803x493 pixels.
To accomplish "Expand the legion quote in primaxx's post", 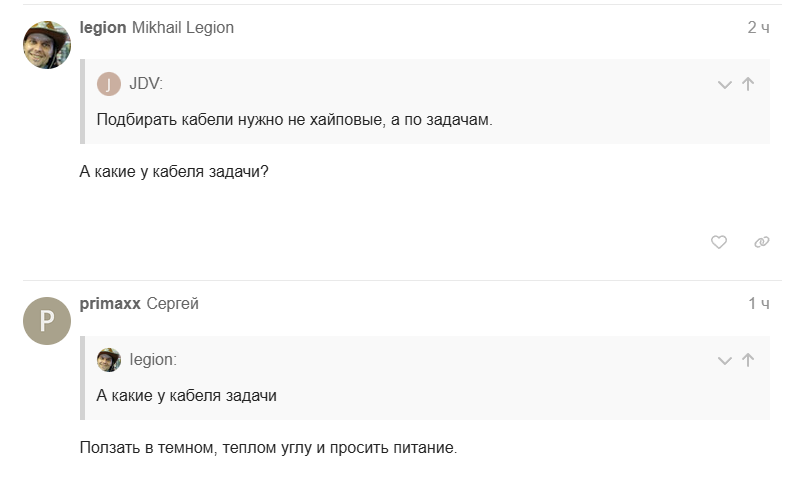I will click(x=725, y=361).
